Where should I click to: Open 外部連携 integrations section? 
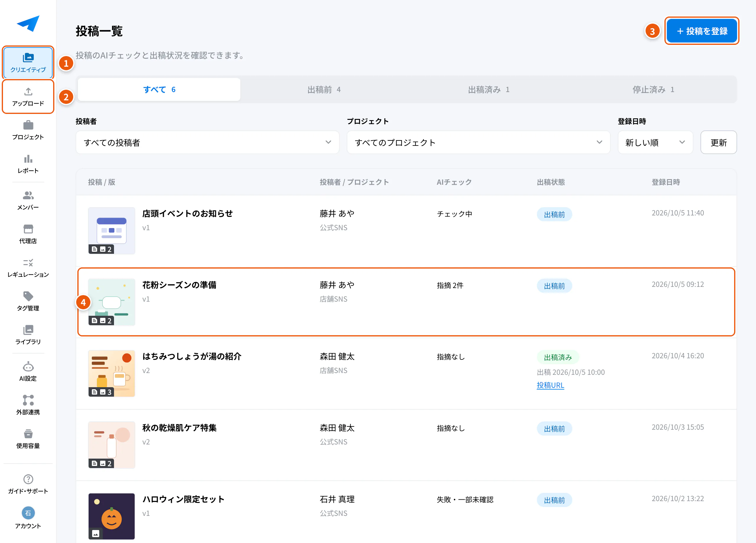click(x=28, y=405)
